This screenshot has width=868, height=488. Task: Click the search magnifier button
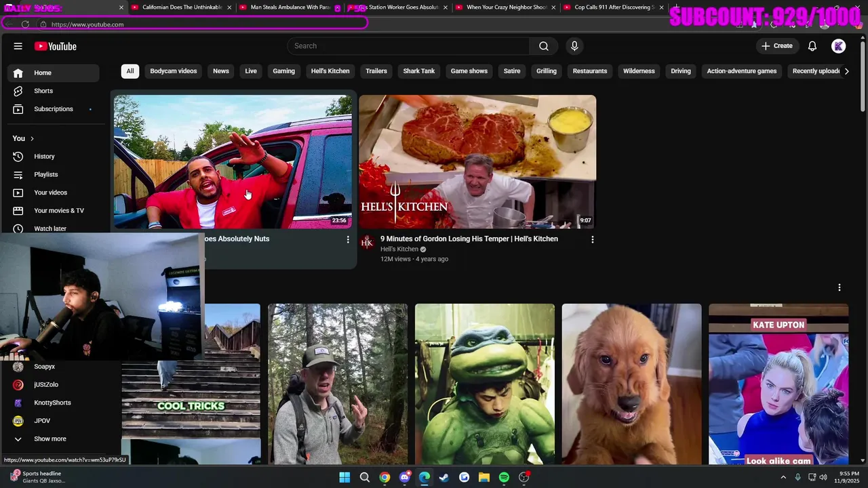(544, 46)
